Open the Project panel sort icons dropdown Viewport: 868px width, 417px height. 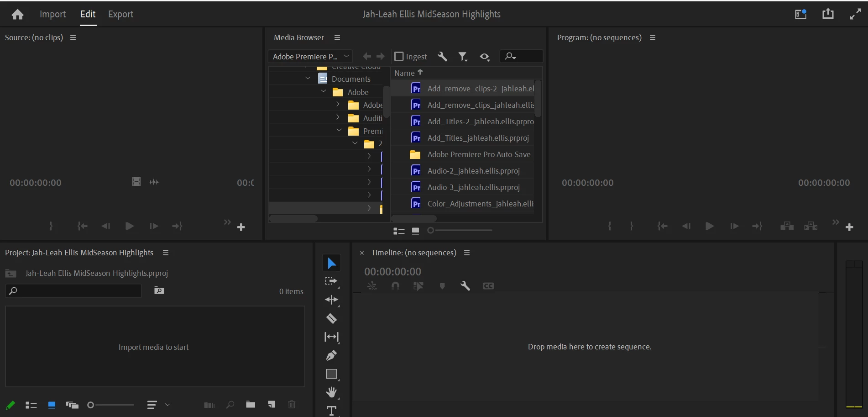click(x=158, y=405)
